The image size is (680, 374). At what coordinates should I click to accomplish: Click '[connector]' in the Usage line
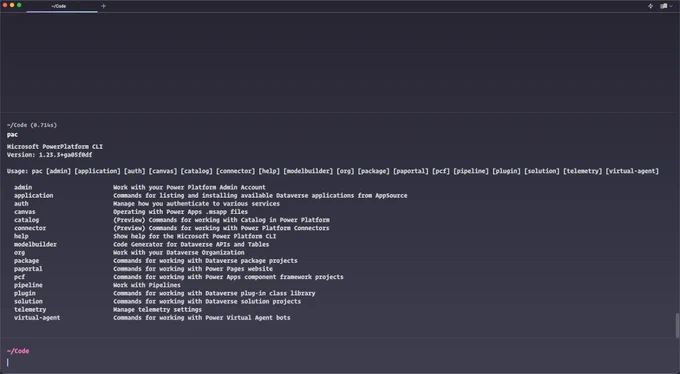[x=235, y=171]
